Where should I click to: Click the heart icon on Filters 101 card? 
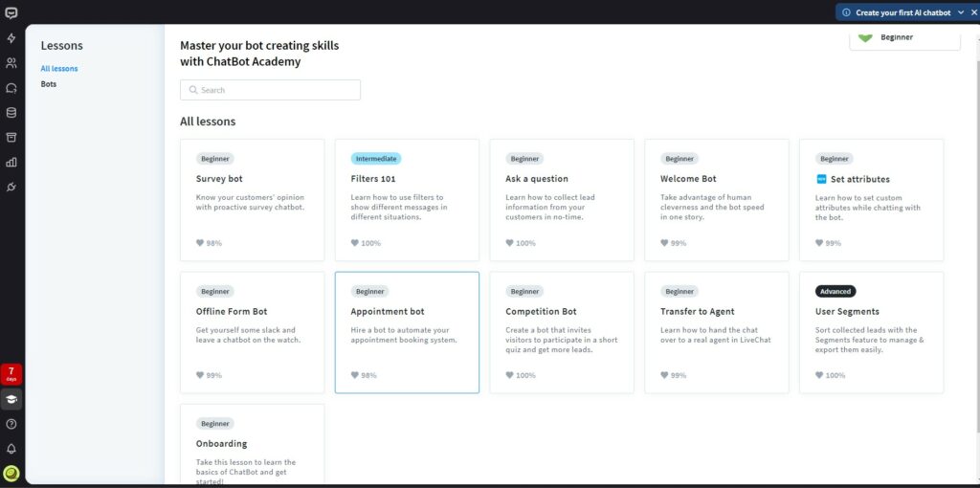354,243
